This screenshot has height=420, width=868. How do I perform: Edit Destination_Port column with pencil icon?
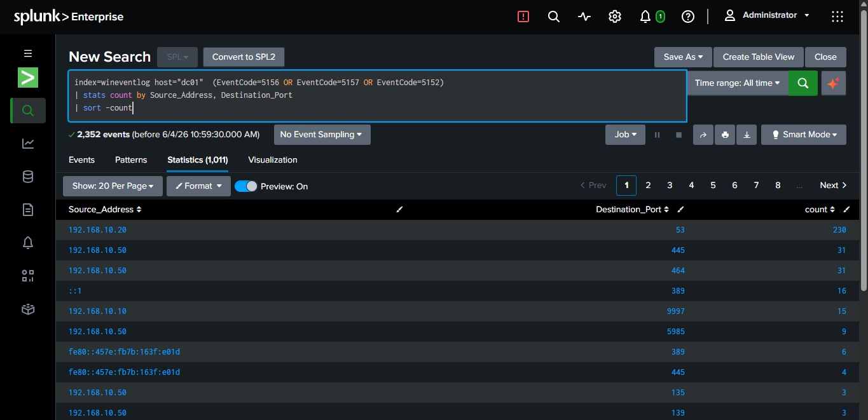pyautogui.click(x=680, y=209)
